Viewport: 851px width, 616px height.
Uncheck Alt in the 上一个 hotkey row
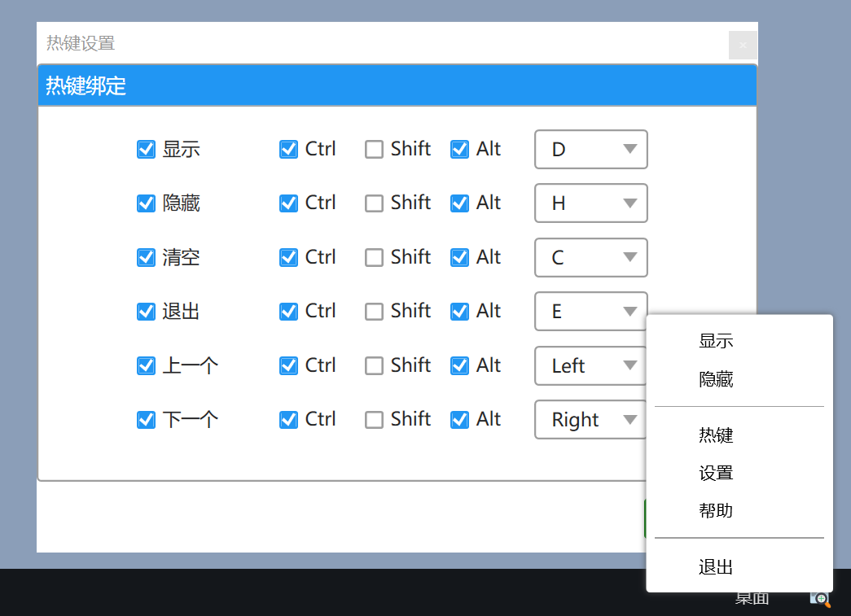click(x=459, y=365)
